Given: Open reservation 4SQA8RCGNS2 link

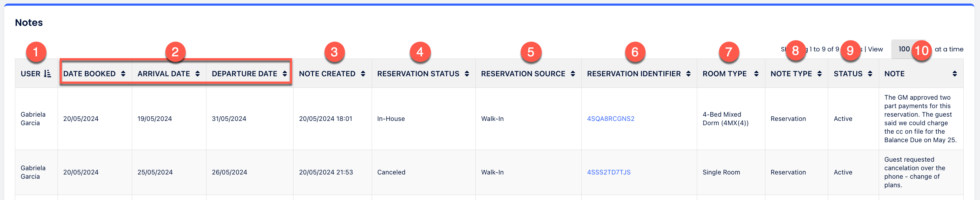Looking at the screenshot, I should 610,119.
